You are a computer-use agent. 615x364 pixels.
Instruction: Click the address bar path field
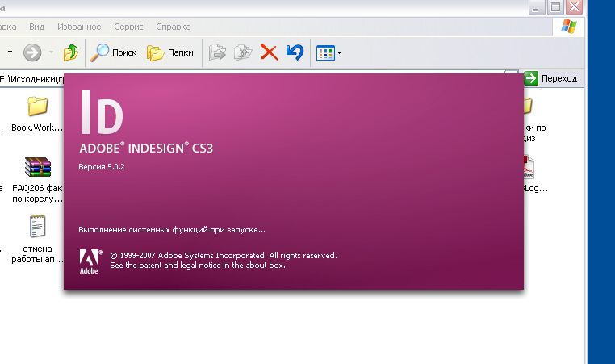(32, 79)
